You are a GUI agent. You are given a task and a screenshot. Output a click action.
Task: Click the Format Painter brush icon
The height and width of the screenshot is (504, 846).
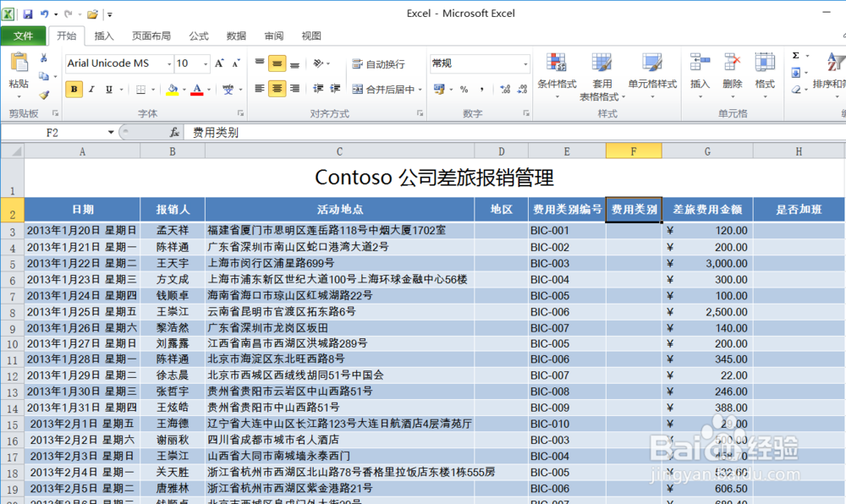[x=44, y=95]
